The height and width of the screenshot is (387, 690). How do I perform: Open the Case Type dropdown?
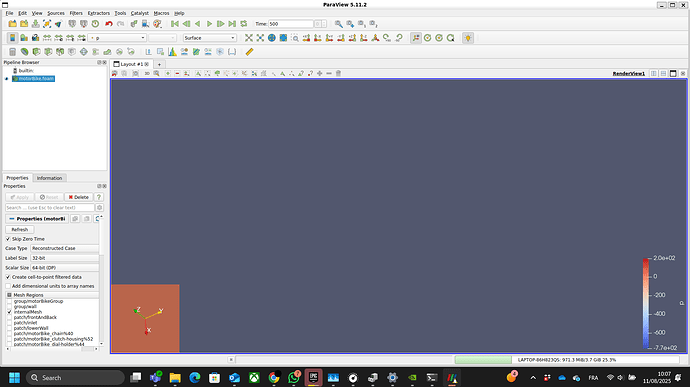65,248
